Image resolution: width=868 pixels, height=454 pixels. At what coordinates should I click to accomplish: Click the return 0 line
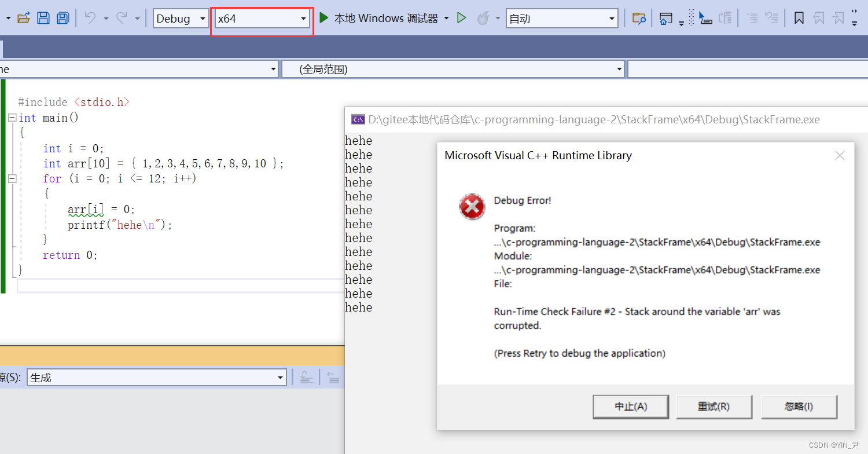(71, 255)
